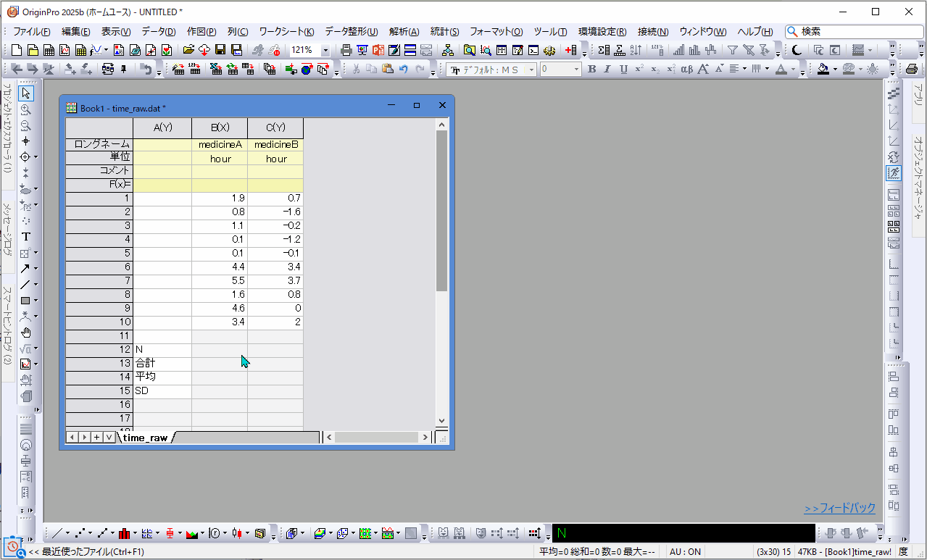This screenshot has width=927, height=560.
Task: Toggle superscript formatting
Action: pyautogui.click(x=639, y=70)
